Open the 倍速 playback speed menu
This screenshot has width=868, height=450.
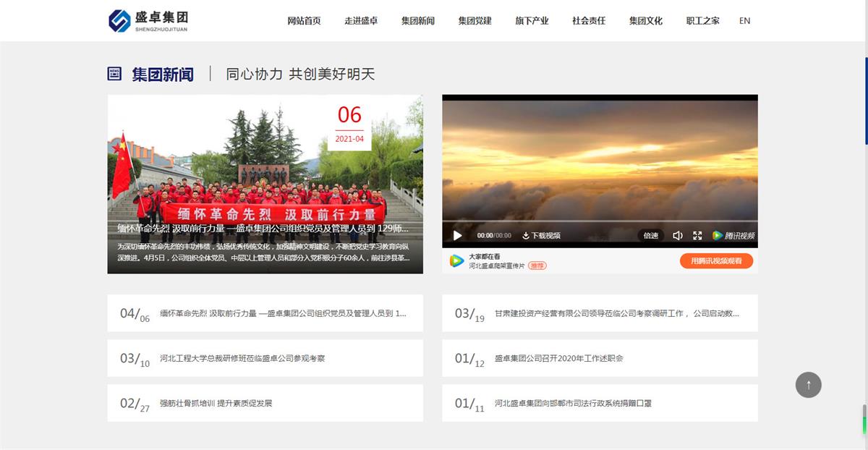point(650,235)
